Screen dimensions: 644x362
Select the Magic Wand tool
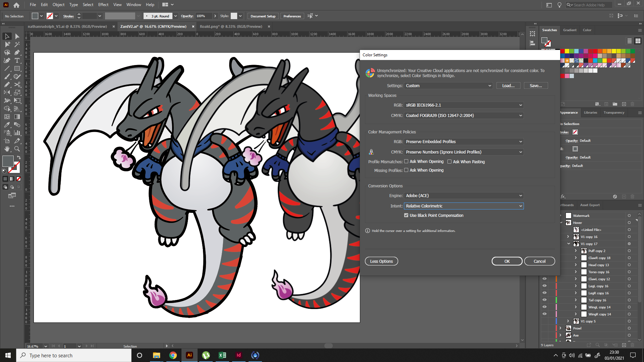coord(17,44)
